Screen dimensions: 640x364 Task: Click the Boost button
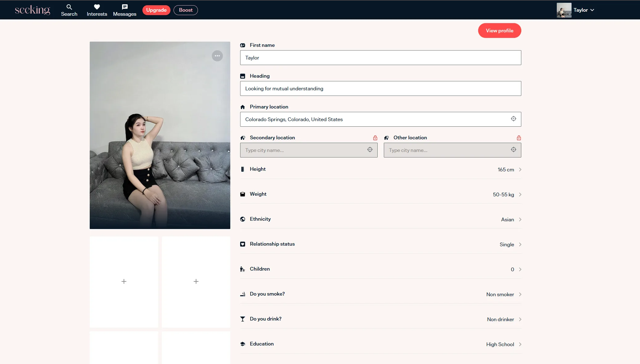186,10
